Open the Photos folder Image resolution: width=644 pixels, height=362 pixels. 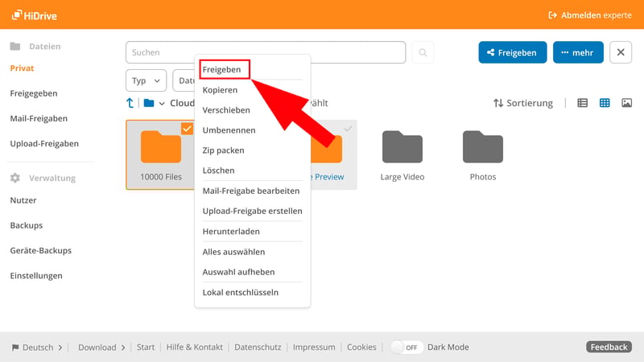[483, 147]
